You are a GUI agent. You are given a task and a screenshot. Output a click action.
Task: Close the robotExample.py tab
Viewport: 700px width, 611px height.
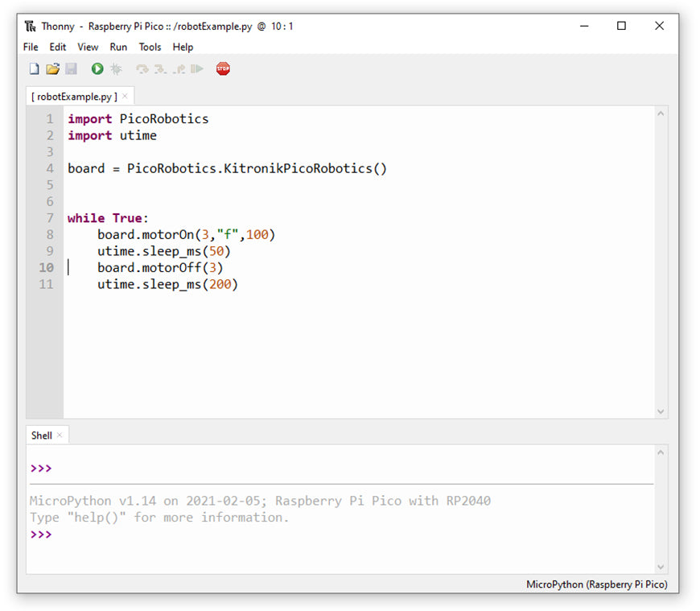click(x=125, y=97)
